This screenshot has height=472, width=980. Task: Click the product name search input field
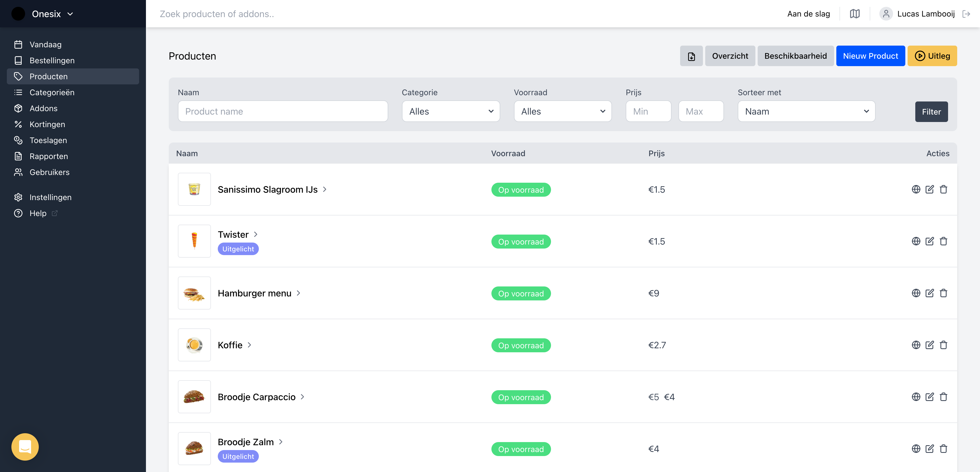click(282, 111)
